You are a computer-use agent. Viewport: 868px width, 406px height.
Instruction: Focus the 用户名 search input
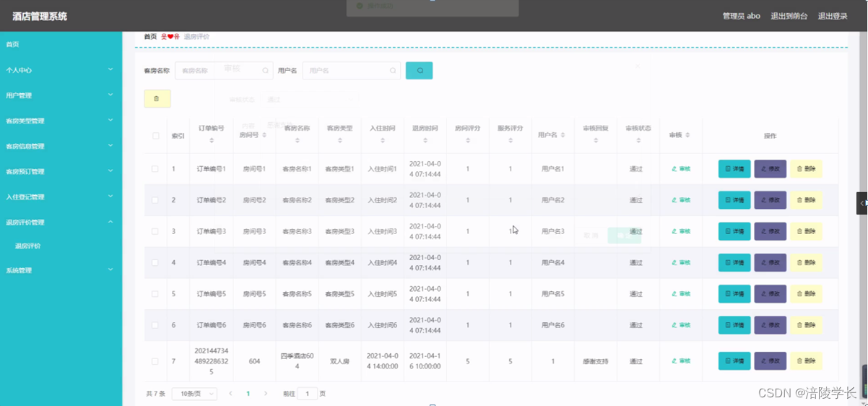(351, 70)
